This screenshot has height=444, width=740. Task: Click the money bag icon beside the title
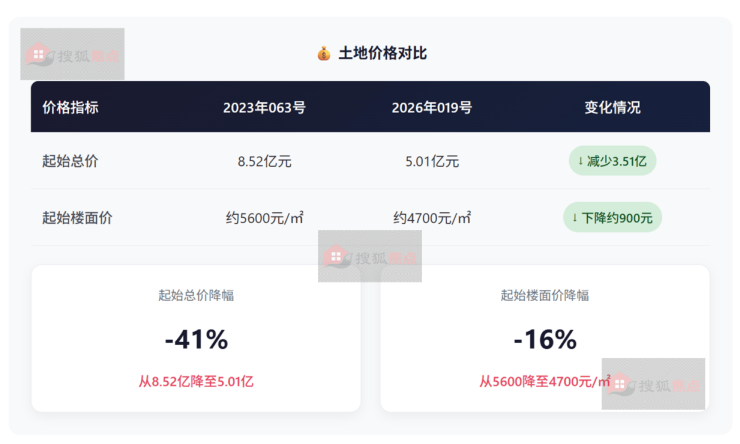point(323,53)
